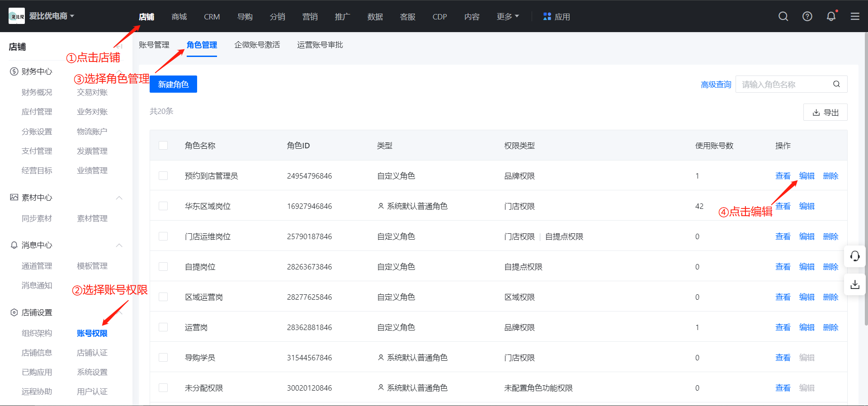The width and height of the screenshot is (868, 406).
Task: Open the 商城 top navigation item
Action: click(x=179, y=16)
